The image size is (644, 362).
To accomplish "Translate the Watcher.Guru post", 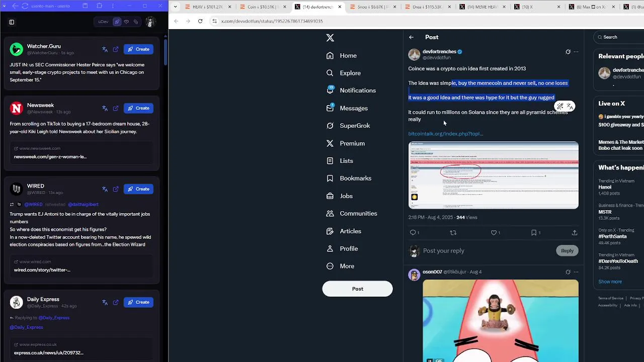I will (105, 49).
